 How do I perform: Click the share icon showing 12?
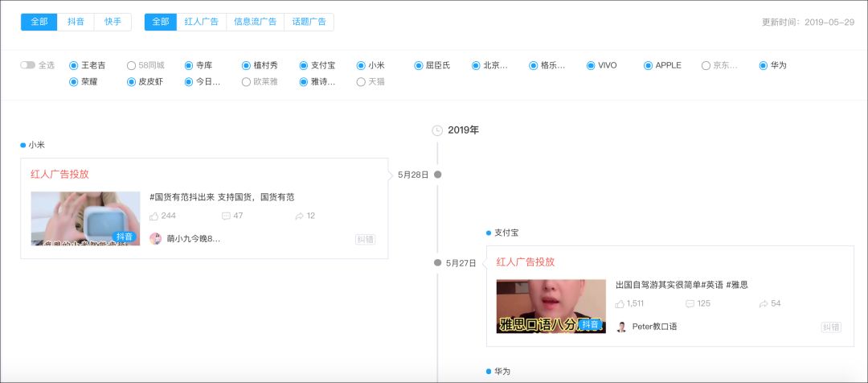pyautogui.click(x=300, y=216)
